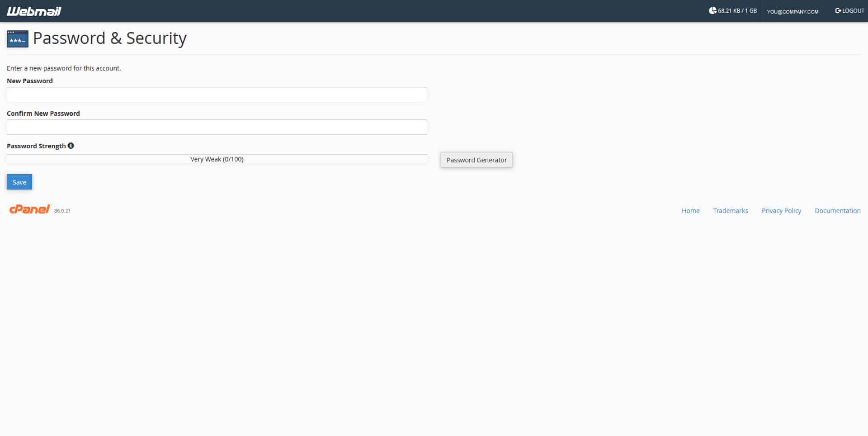The width and height of the screenshot is (868, 436).
Task: Go to the Home footer link
Action: (690, 211)
